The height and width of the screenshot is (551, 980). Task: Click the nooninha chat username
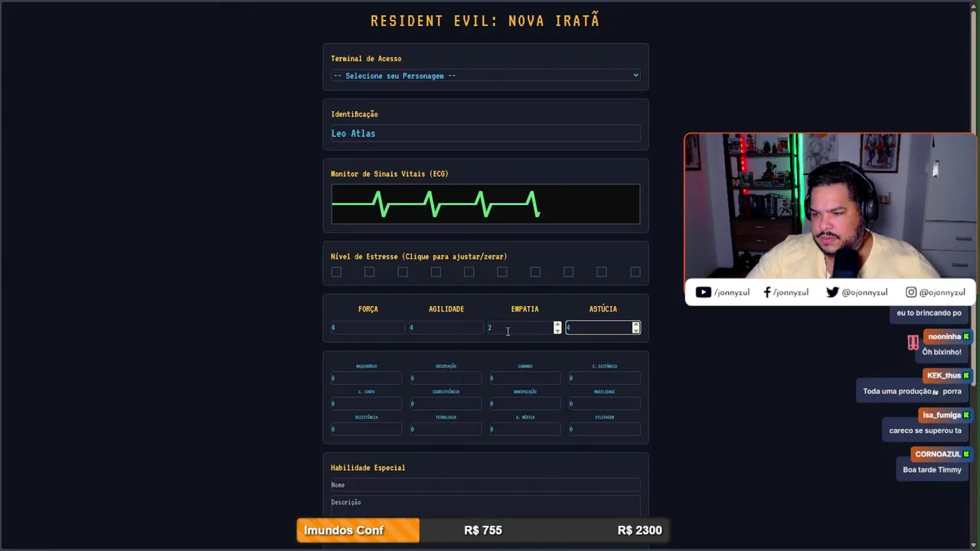944,337
